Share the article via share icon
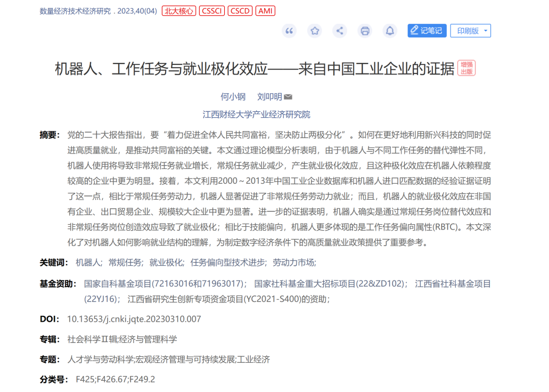Screen dimensions: 549x392 pyautogui.click(x=340, y=31)
